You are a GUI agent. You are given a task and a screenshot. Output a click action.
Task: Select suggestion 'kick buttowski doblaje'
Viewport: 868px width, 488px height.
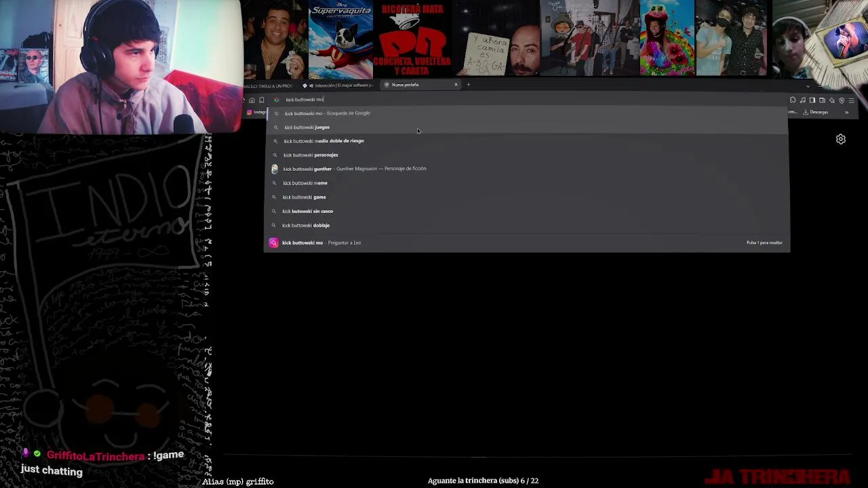[527, 226]
